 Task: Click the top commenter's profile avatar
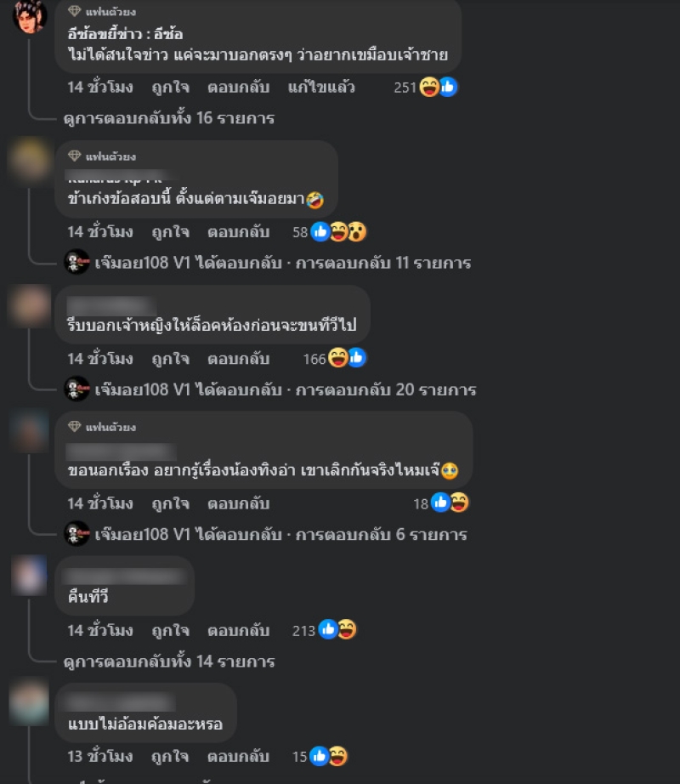(30, 15)
